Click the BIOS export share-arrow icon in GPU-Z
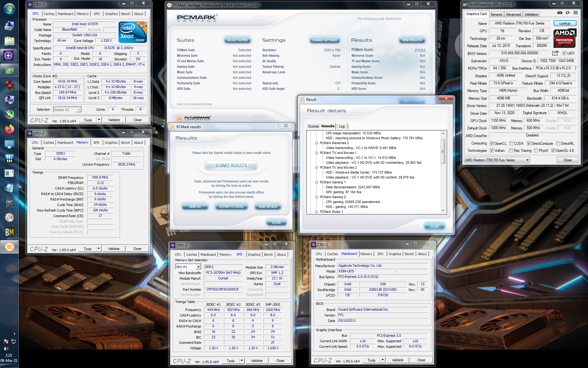Image resolution: width=588 pixels, height=368 pixels. [x=555, y=53]
